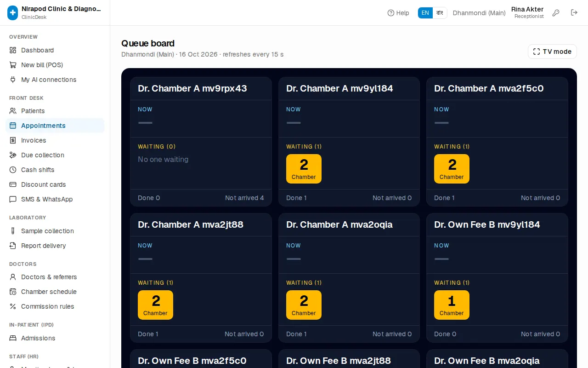Select token 2 in Dr. Chamber A mva2jt88
The height and width of the screenshot is (368, 588).
pos(155,305)
